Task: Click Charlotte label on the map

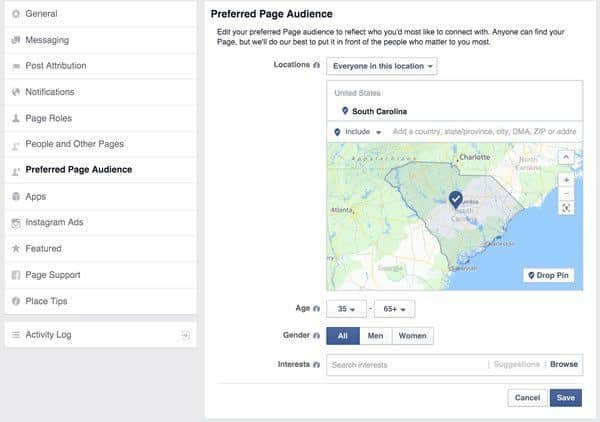Action: [474, 157]
